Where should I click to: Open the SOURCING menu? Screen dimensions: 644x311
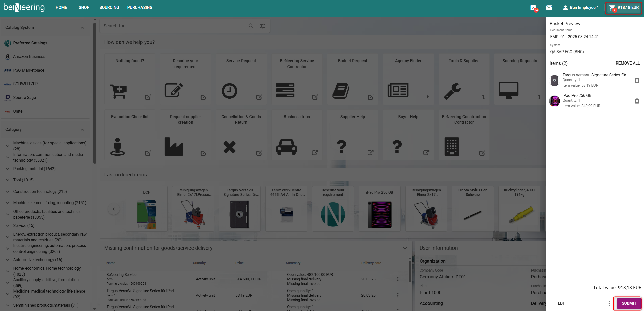[109, 8]
